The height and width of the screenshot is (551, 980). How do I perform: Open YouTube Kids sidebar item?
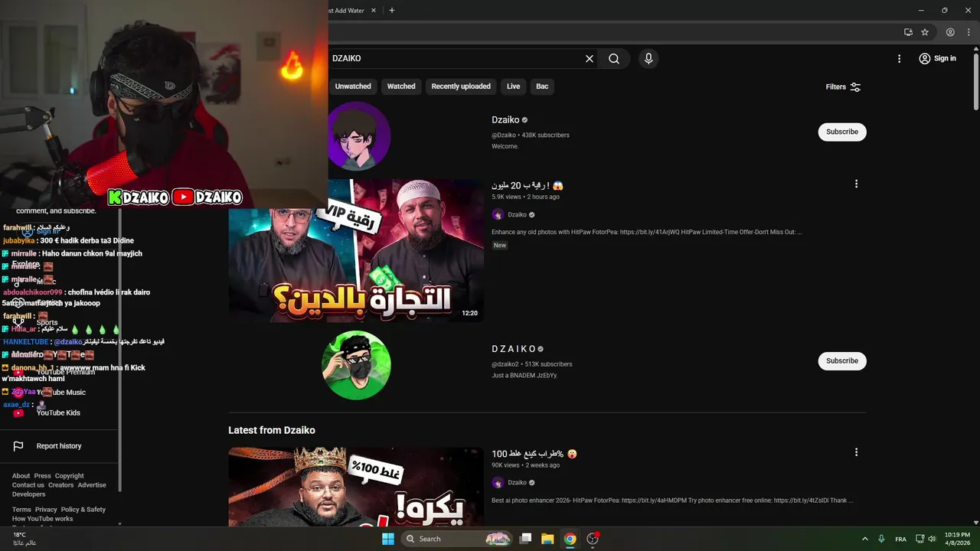[58, 413]
